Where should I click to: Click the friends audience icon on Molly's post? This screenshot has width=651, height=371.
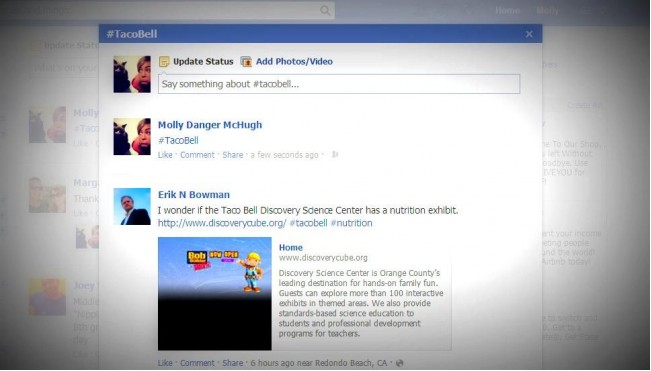334,155
